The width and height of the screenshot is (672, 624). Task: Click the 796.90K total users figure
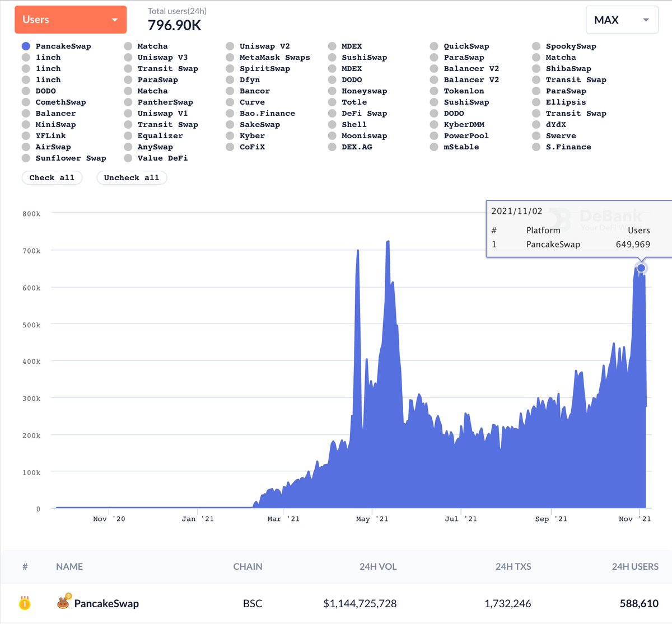pyautogui.click(x=174, y=25)
